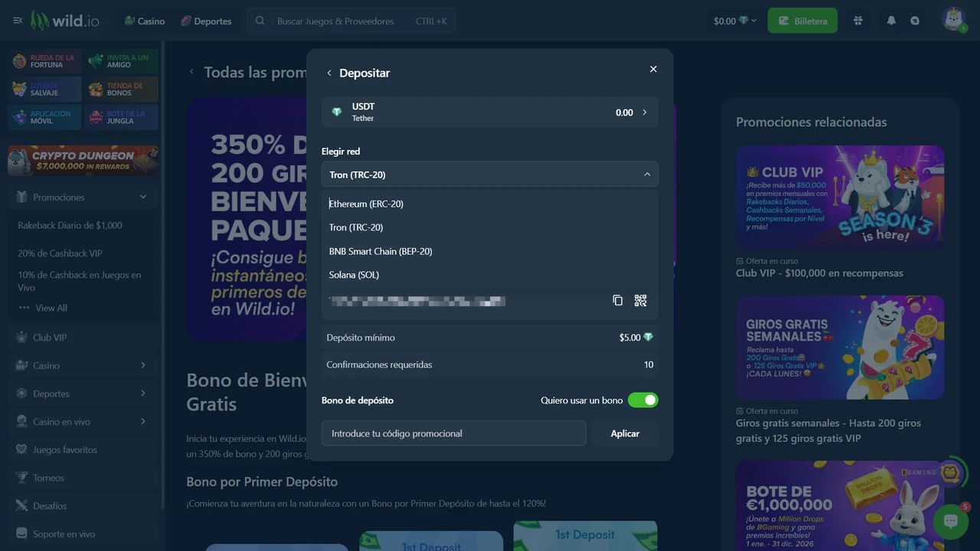Viewport: 980px width, 551px height.
Task: Open the hamburger menu
Action: (18, 21)
